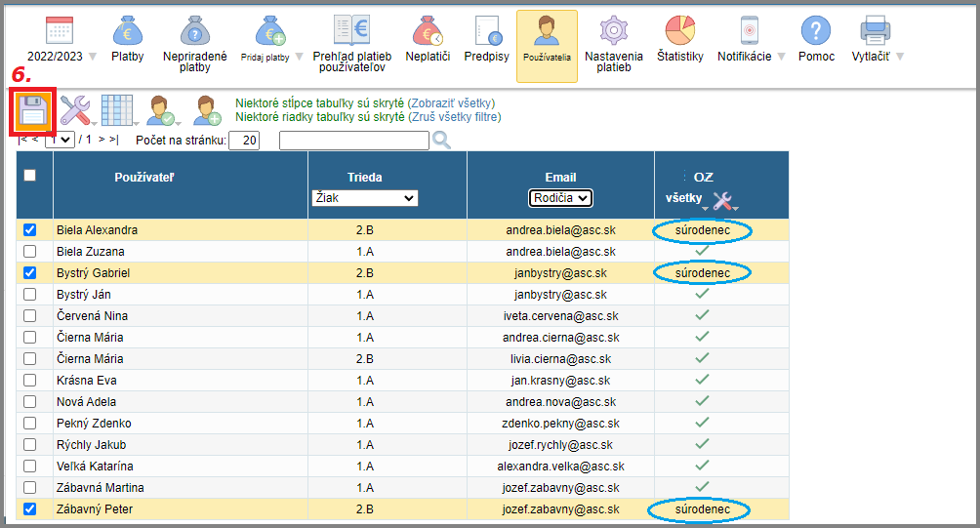Open the Štatistiky pie chart
Image resolution: width=980 pixels, height=528 pixels.
coord(680,30)
